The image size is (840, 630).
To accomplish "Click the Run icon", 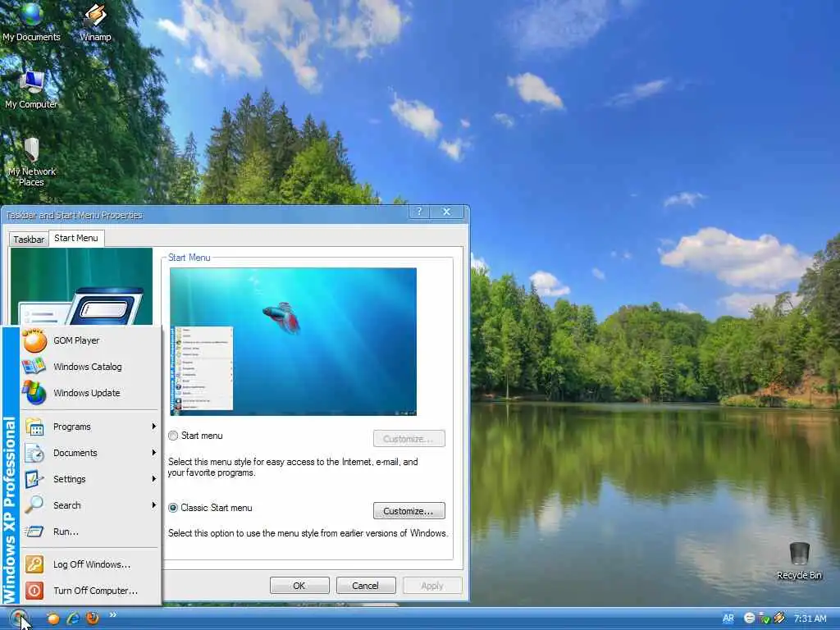I will 34,532.
